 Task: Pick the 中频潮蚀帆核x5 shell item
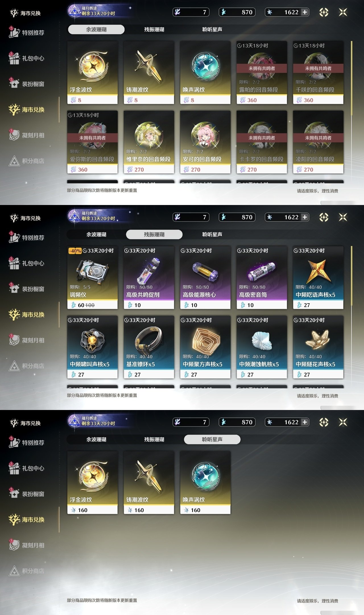(x=262, y=347)
